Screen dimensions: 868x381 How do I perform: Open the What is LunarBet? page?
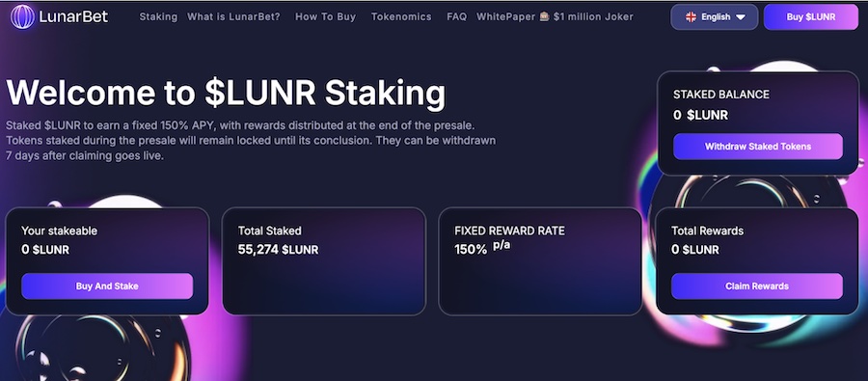point(233,16)
